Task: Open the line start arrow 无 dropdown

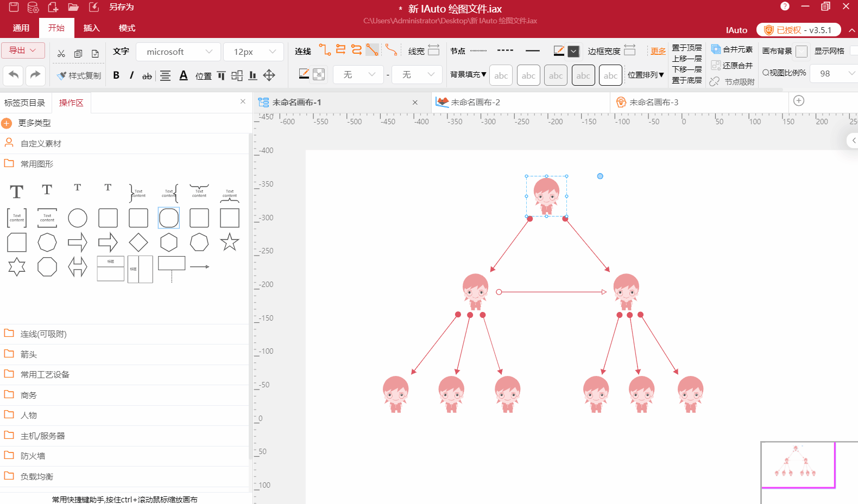Action: tap(358, 74)
